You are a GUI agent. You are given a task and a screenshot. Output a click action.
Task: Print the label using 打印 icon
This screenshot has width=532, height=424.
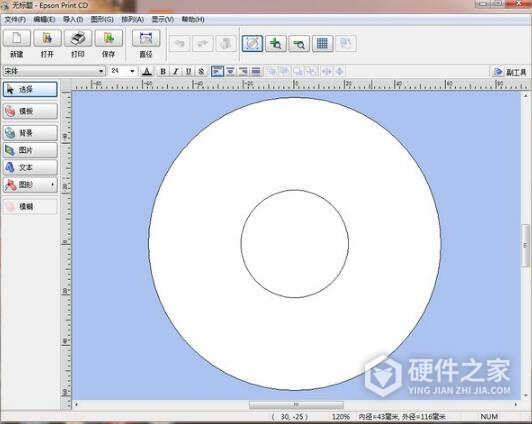pyautogui.click(x=78, y=38)
